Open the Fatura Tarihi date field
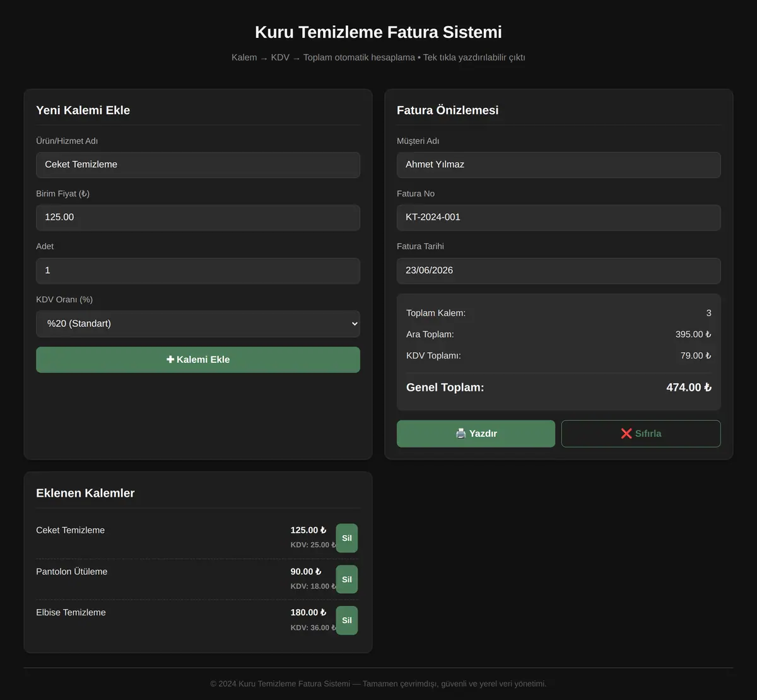 click(559, 271)
